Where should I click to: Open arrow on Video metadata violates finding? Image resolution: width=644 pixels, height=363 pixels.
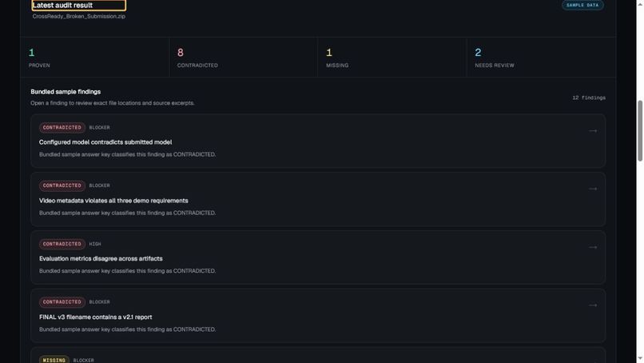coord(593,189)
